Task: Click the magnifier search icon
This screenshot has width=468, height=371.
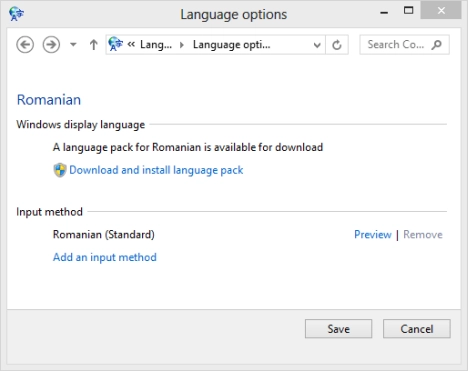Action: tap(436, 44)
